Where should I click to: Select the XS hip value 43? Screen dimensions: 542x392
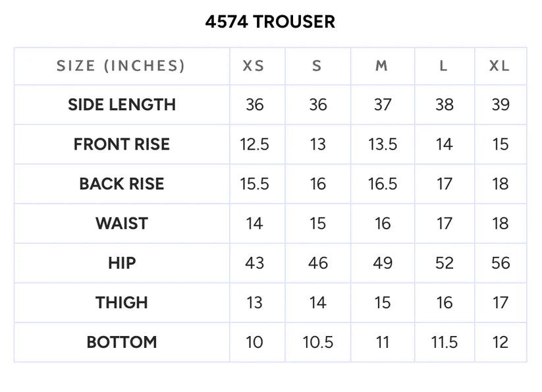[x=254, y=263]
